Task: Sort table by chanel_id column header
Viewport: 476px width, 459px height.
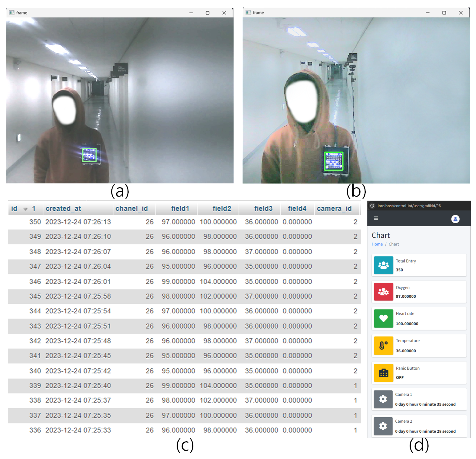Action: (131, 208)
